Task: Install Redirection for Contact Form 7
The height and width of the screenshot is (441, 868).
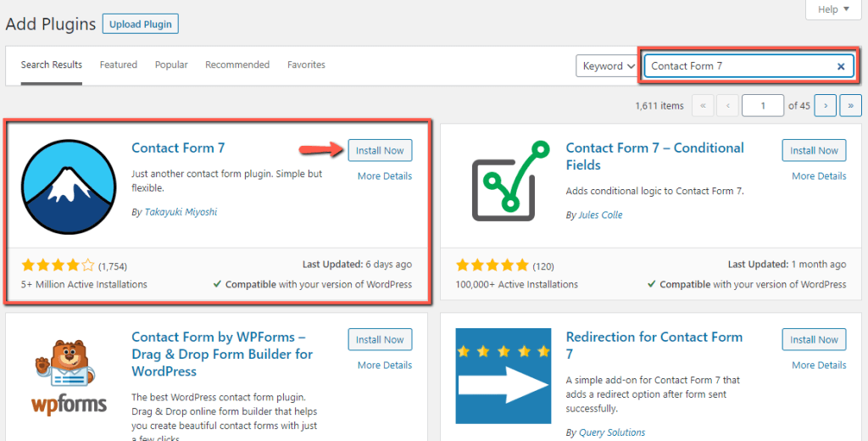Action: [814, 339]
